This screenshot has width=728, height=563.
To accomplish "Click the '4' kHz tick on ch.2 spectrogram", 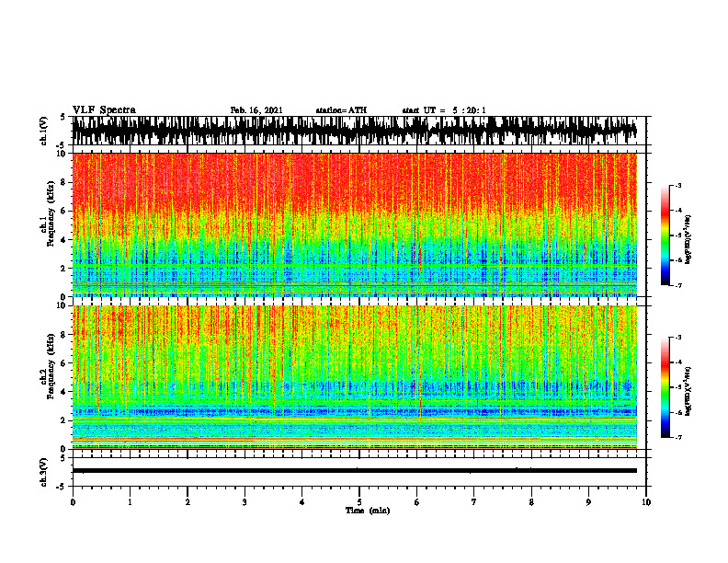I will point(63,392).
